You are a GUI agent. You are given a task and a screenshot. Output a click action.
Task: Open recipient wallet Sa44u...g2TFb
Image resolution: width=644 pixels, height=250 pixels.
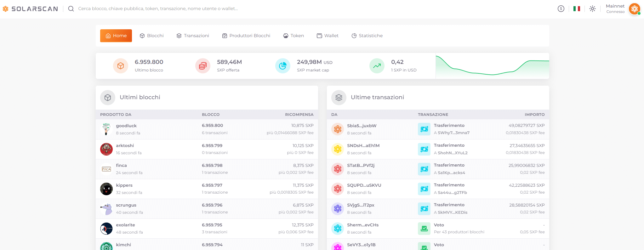click(x=452, y=192)
